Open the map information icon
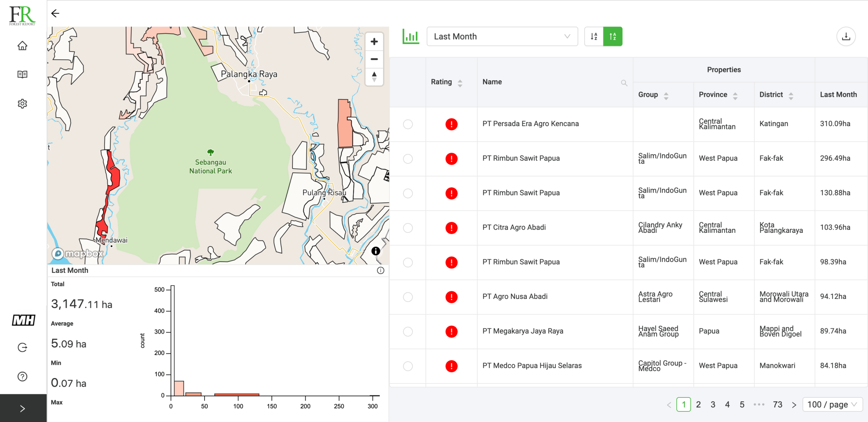The height and width of the screenshot is (422, 868). click(375, 251)
